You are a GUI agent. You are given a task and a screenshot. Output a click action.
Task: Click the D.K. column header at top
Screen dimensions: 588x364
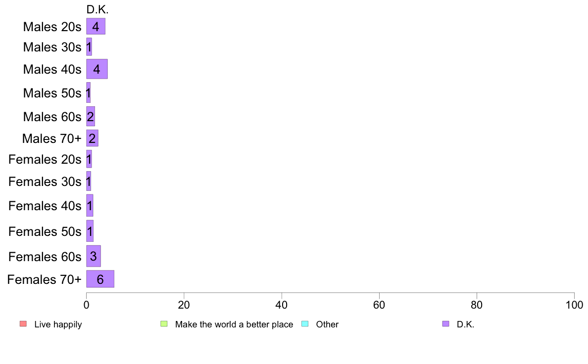point(98,9)
